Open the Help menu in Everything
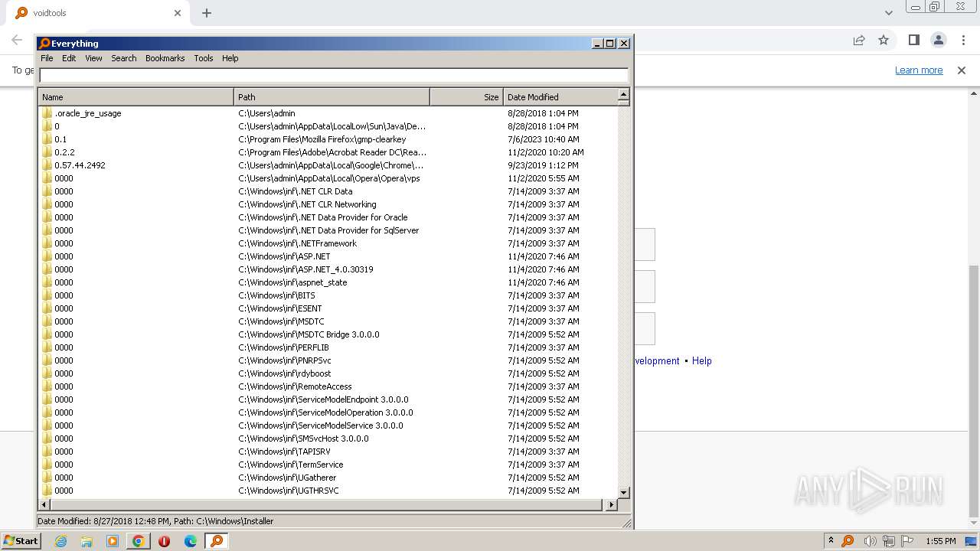Image resolution: width=980 pixels, height=551 pixels. pos(230,58)
